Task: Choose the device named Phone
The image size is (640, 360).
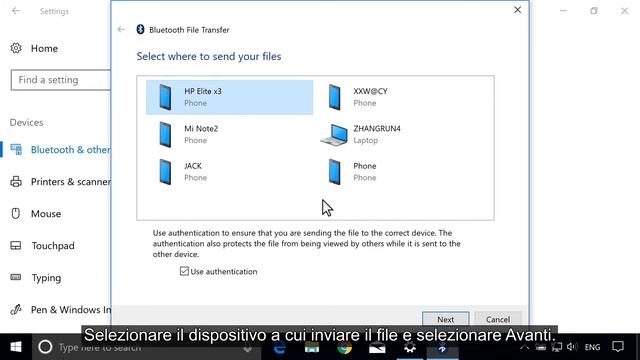Action: (398, 172)
